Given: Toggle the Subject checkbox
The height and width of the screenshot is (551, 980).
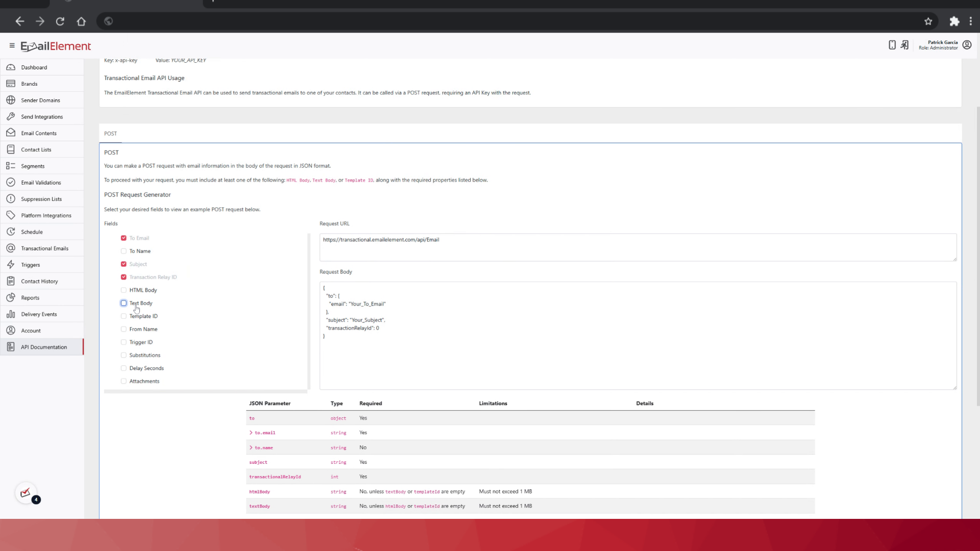Looking at the screenshot, I should (x=124, y=264).
